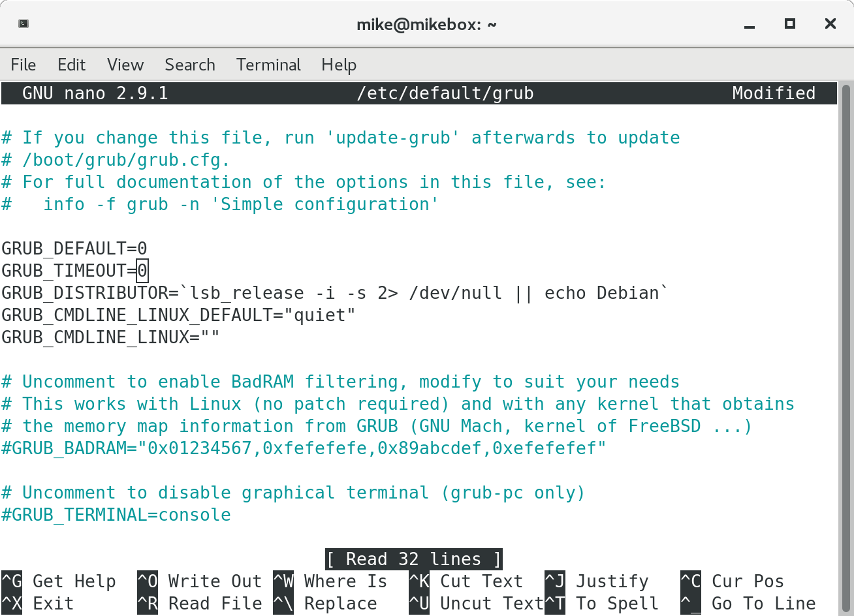Viewport: 854px width, 616px height.
Task: Maximize the terminal window
Action: 790,24
